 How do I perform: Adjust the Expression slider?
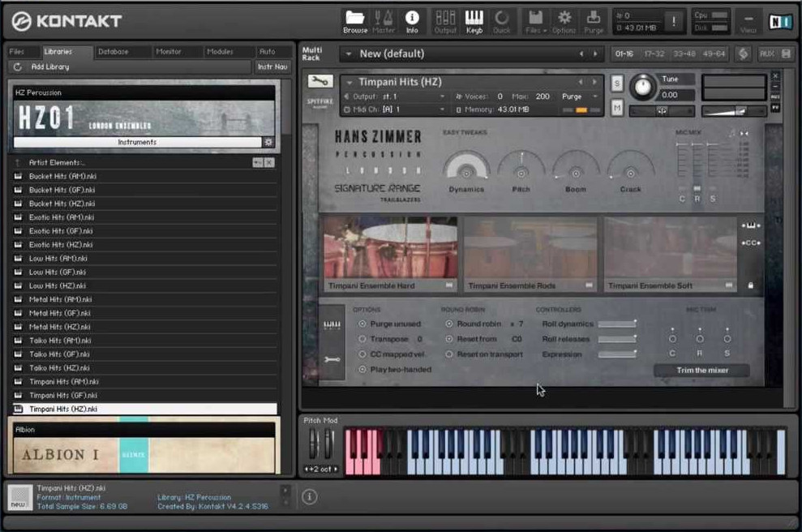617,354
